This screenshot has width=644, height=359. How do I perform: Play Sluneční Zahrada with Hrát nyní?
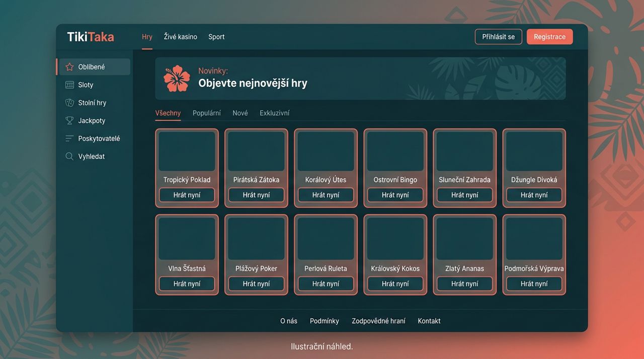[464, 195]
